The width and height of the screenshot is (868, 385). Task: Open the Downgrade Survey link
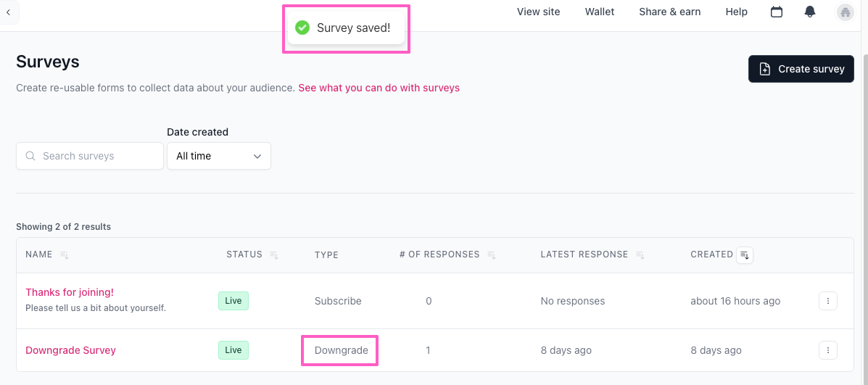tap(70, 350)
